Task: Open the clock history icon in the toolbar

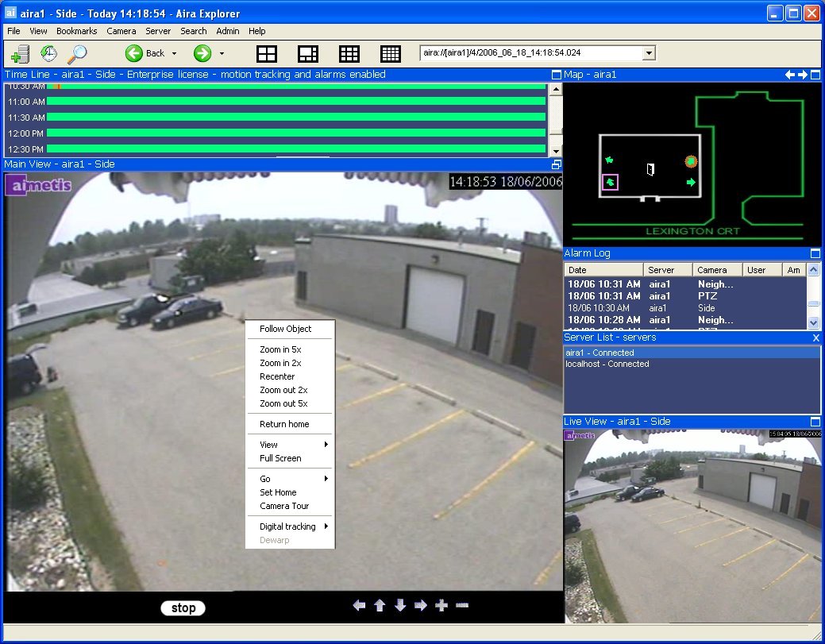Action: click(x=49, y=53)
